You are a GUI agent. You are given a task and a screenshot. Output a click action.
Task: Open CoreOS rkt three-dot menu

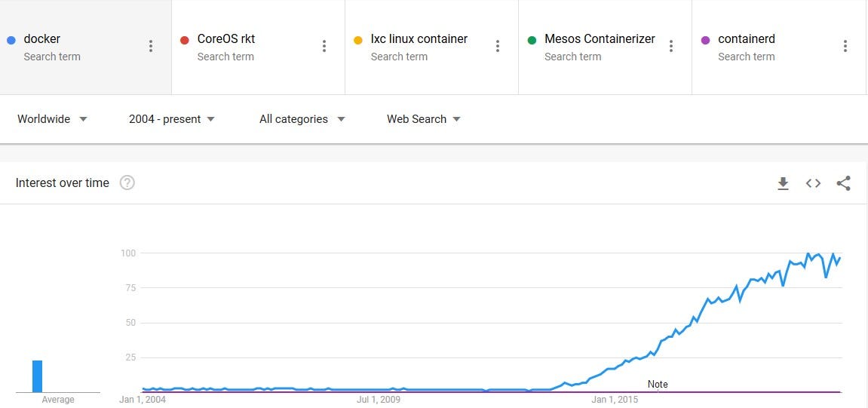[324, 46]
